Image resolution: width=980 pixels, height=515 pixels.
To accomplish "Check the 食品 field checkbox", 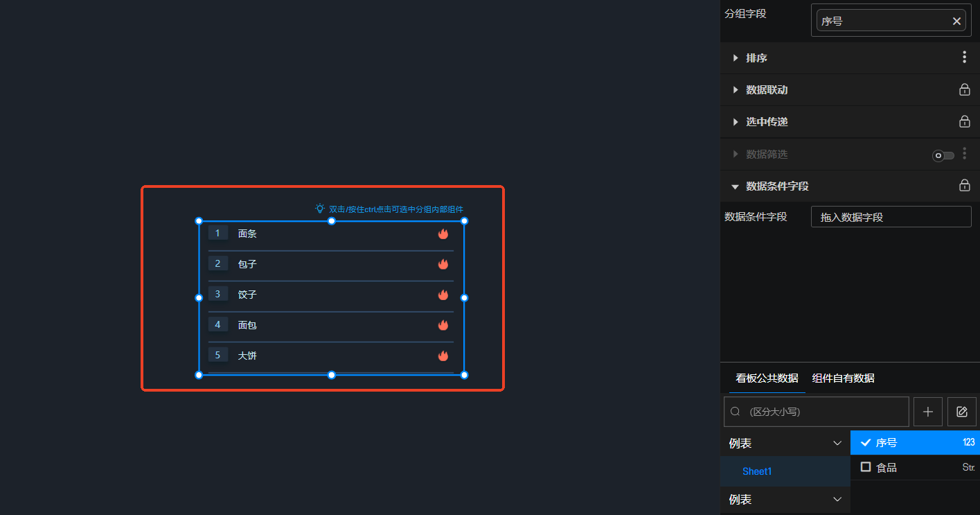I will 866,467.
